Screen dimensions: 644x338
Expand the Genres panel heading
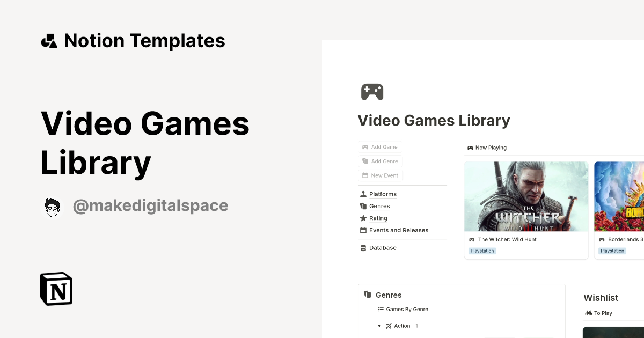coord(389,295)
